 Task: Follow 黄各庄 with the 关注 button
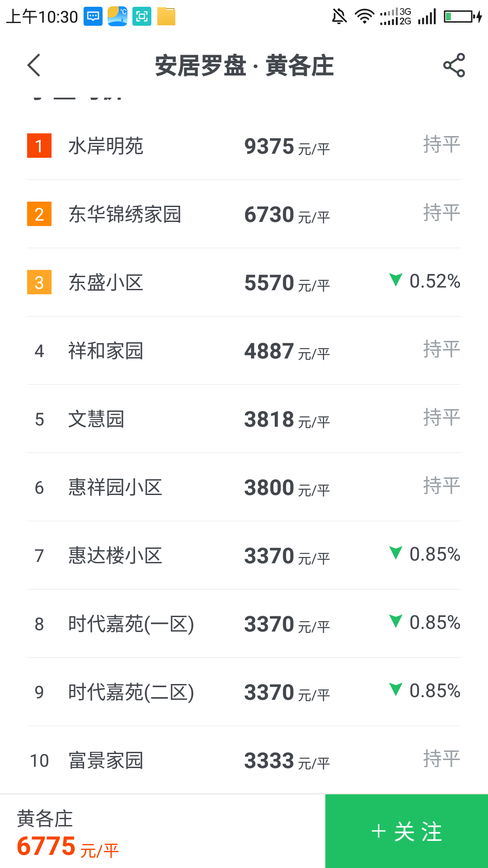pyautogui.click(x=406, y=831)
